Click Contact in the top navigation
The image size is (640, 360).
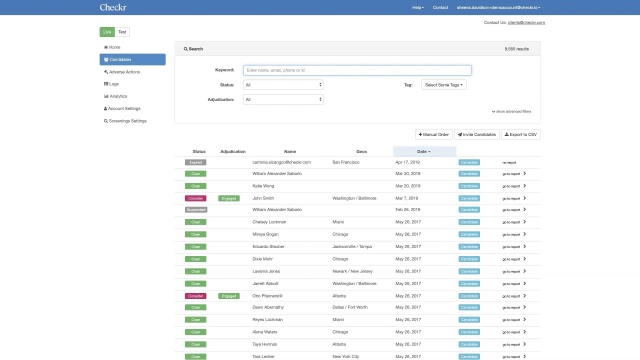pos(440,7)
